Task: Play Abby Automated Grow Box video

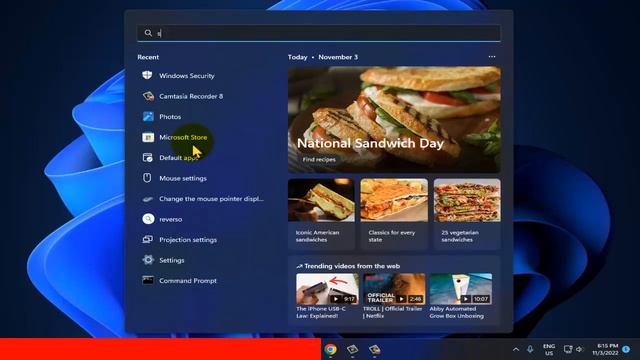Action: point(460,289)
